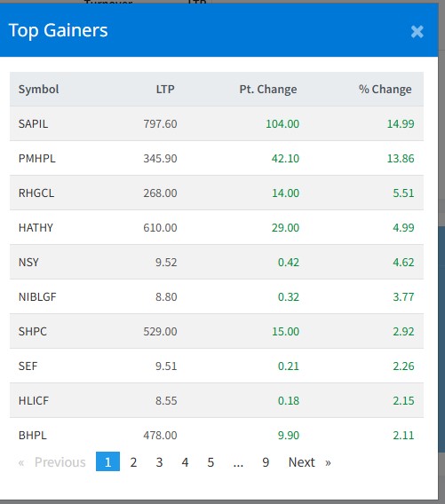The image size is (445, 504).
Task: Select the SAPIL stock row
Action: (x=217, y=123)
